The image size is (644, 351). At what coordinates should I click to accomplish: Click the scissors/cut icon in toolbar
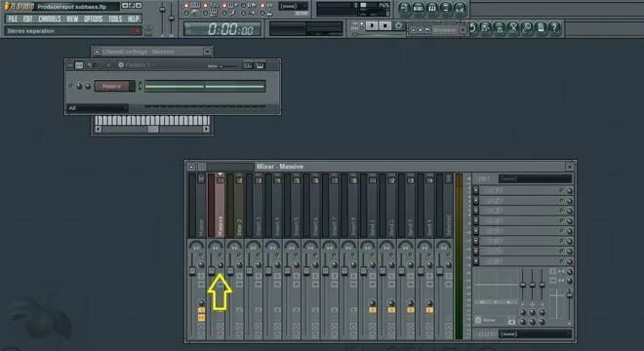pos(513,28)
